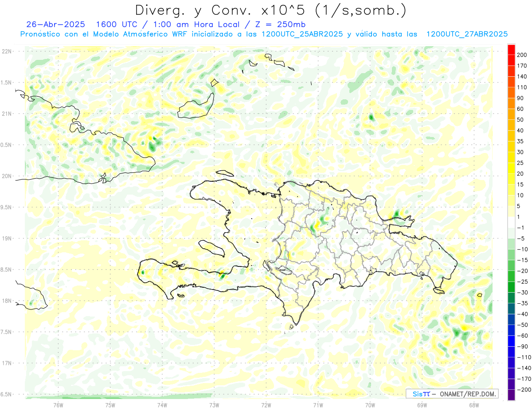
Task: Click the positive '35' value on the color scale
Action: [520, 141]
